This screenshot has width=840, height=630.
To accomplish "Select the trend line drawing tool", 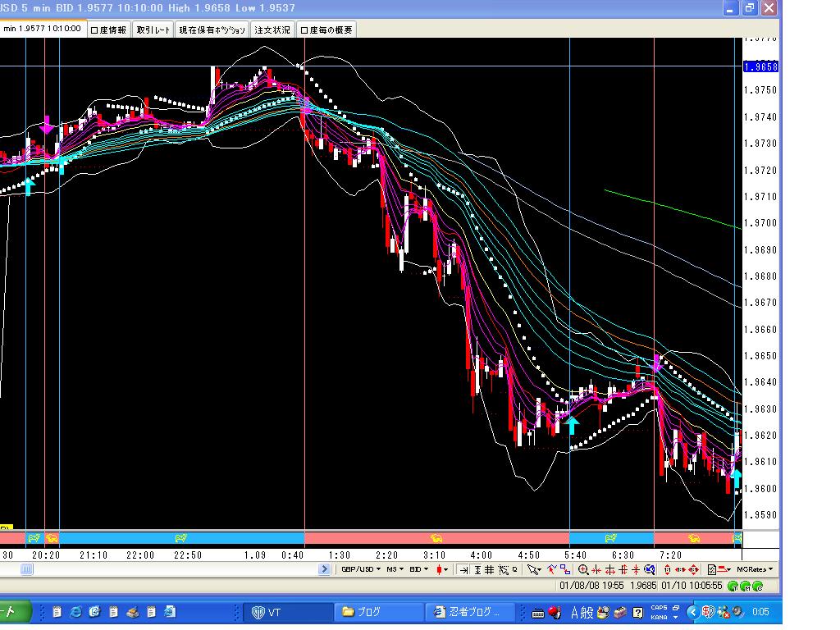I will point(552,569).
